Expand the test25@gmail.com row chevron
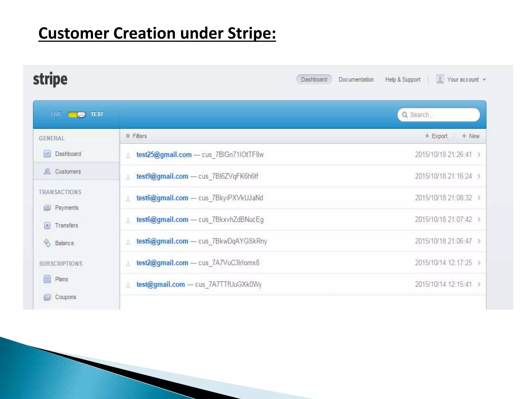Image resolution: width=532 pixels, height=399 pixels. pyautogui.click(x=479, y=155)
